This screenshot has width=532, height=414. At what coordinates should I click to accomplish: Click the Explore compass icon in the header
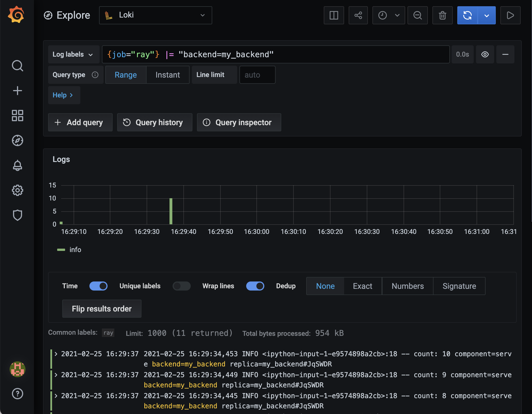click(48, 15)
